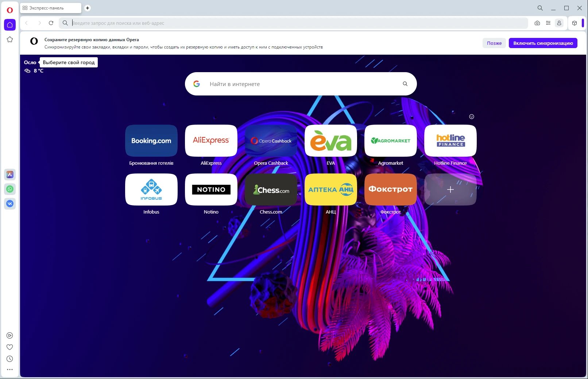
Task: Reload the current page
Action: click(x=51, y=23)
